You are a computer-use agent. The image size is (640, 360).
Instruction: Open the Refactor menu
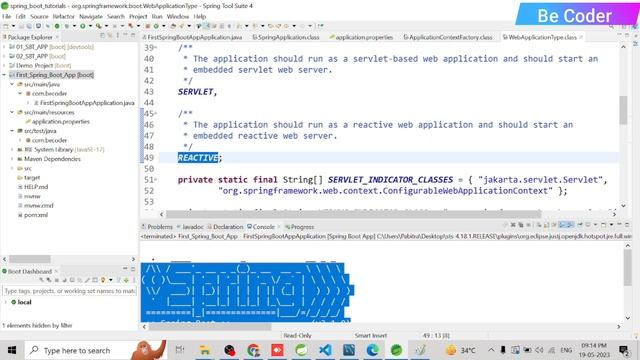pos(63,16)
